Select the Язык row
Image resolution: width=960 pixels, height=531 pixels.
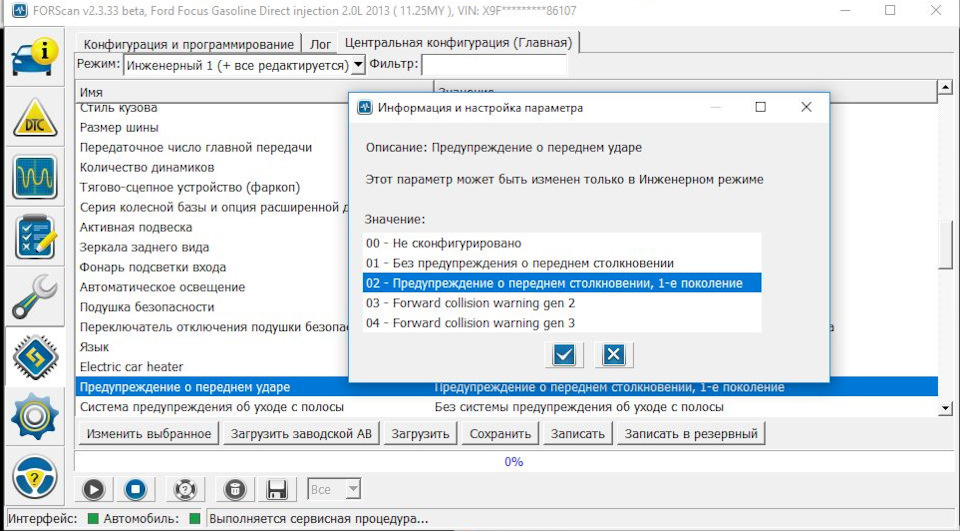pyautogui.click(x=212, y=347)
